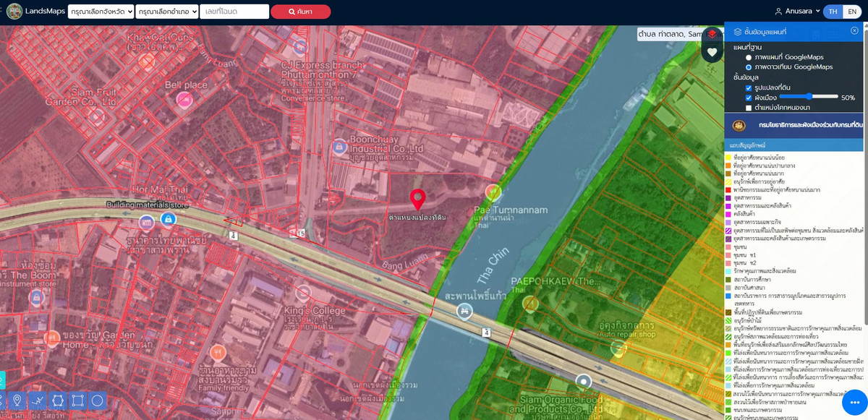The width and height of the screenshot is (868, 420).
Task: Click the heart favorite icon
Action: 712,52
